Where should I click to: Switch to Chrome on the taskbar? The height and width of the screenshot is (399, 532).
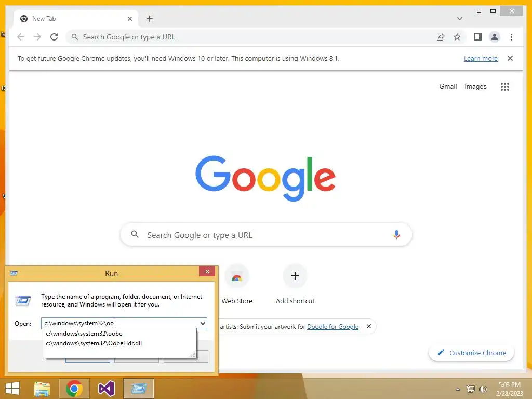tap(74, 389)
